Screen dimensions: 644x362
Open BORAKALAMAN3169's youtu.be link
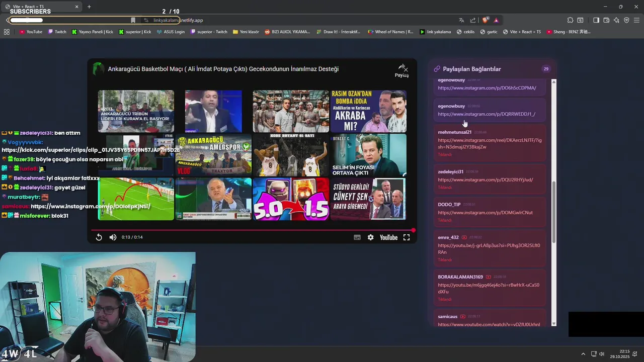click(x=489, y=289)
